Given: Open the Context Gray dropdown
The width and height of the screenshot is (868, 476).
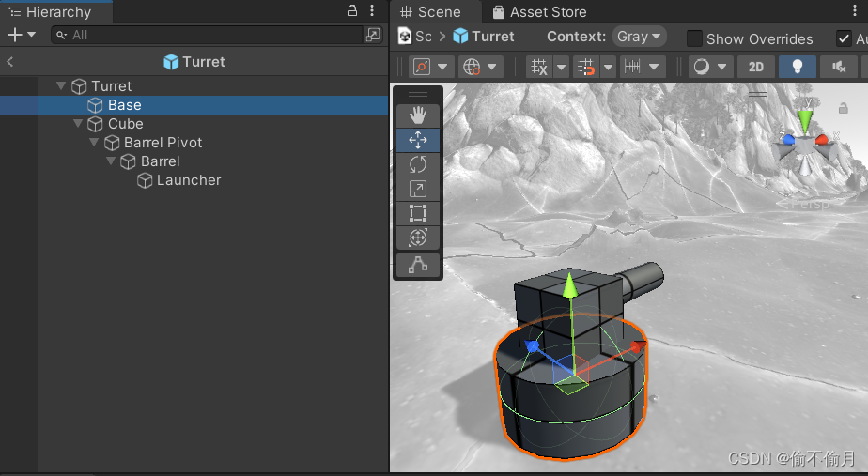Looking at the screenshot, I should [x=639, y=37].
